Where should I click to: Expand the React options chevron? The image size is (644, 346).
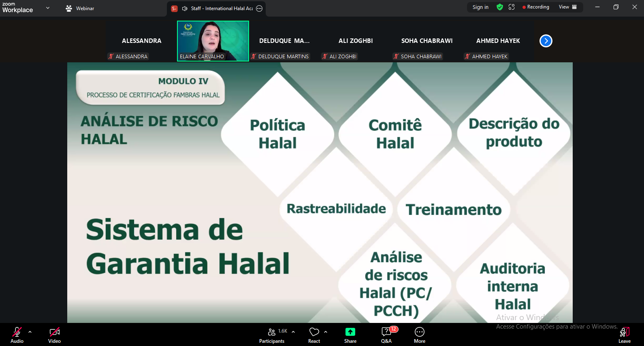tap(326, 332)
